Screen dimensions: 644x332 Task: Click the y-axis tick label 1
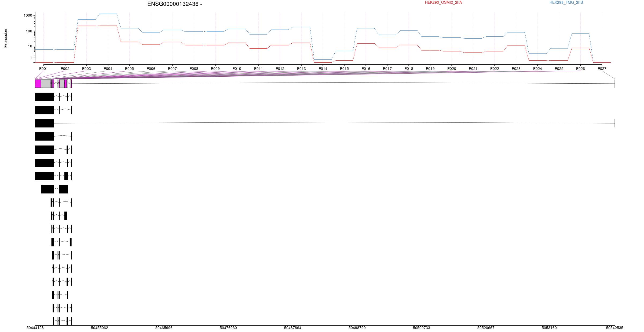[31, 58]
